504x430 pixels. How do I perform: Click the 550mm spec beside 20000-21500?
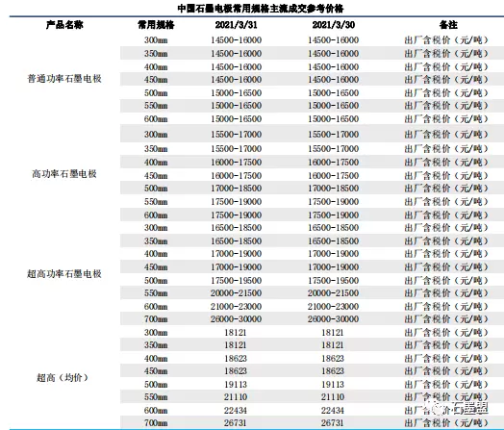pyautogui.click(x=156, y=293)
